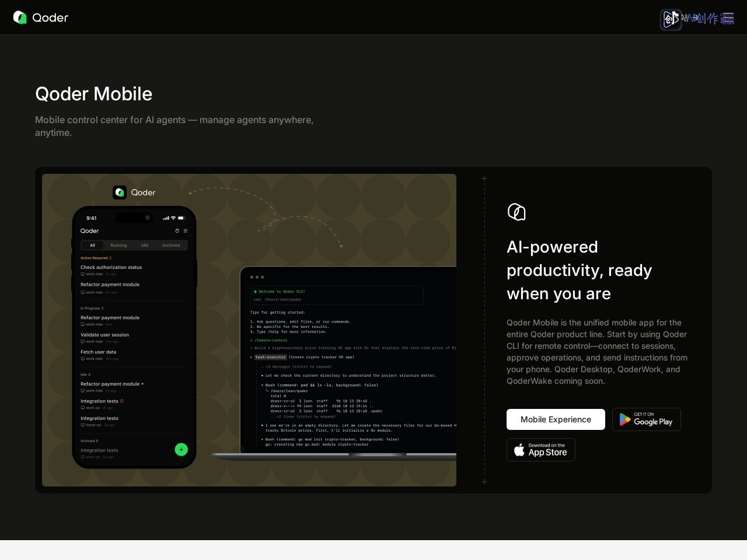Click the 'Check authorization status' task row
This screenshot has height=560, width=747.
(x=134, y=270)
